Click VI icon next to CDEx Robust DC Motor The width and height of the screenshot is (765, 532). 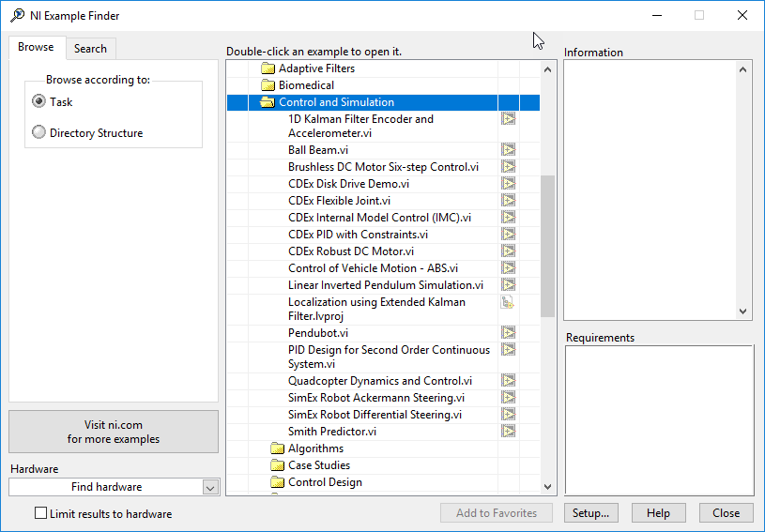tap(508, 251)
